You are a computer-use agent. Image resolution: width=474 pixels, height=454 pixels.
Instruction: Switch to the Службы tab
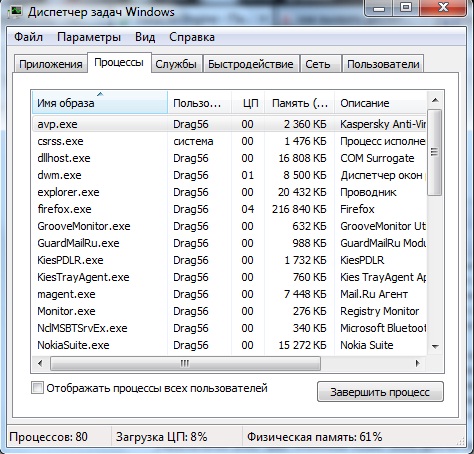pos(176,64)
